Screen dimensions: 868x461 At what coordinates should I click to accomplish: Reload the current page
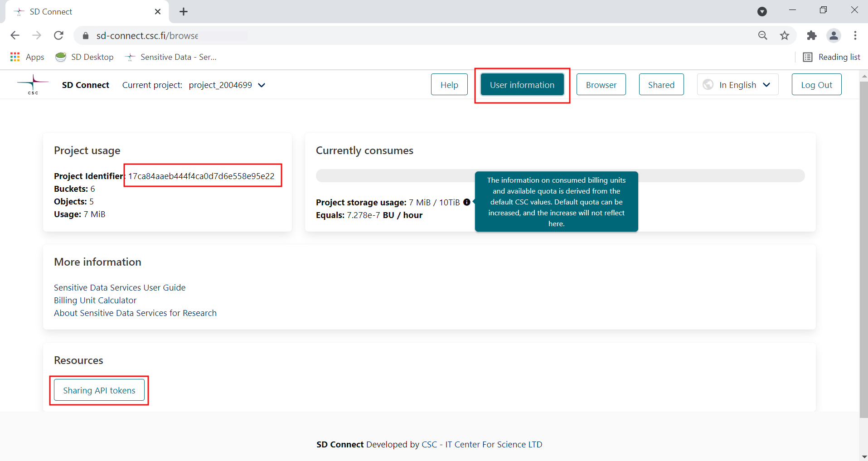pyautogui.click(x=58, y=35)
